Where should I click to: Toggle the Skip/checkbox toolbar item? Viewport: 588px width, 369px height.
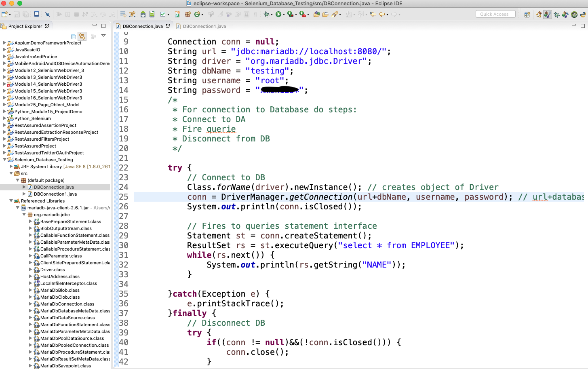click(163, 14)
